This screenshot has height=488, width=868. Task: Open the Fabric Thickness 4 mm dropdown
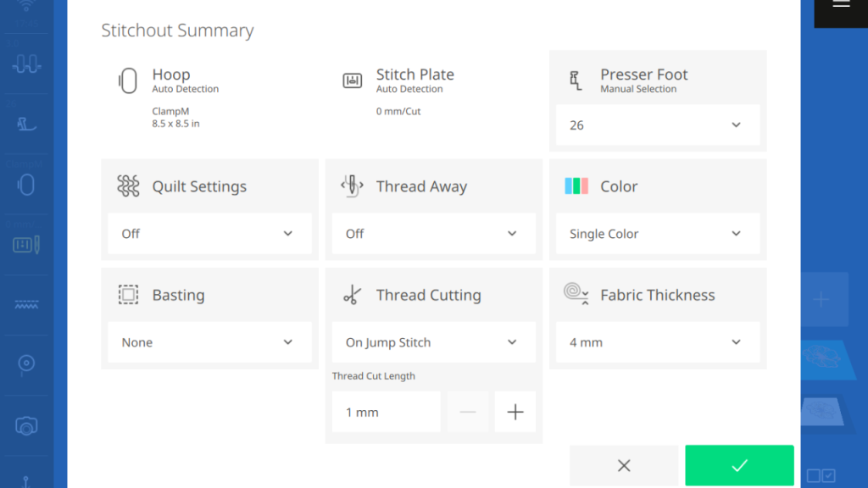pyautogui.click(x=657, y=342)
